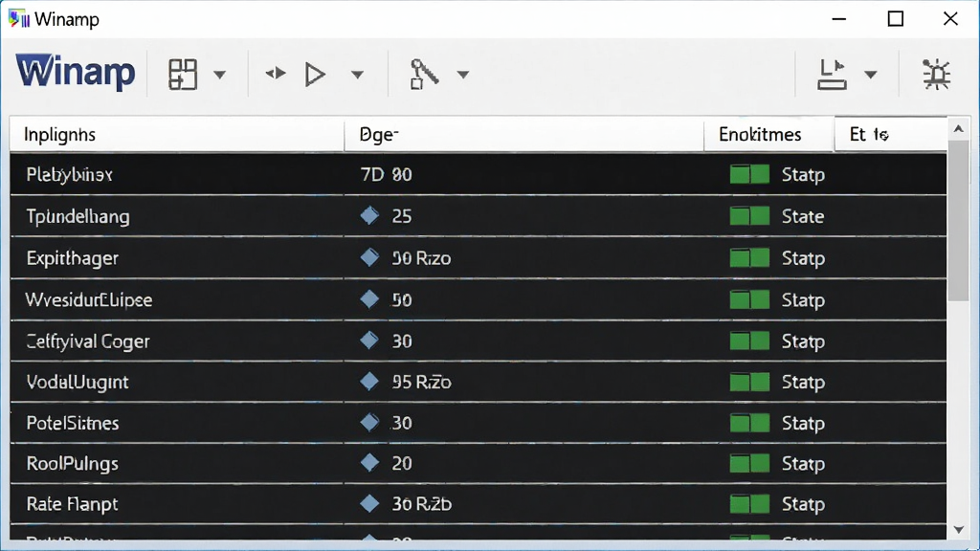Image resolution: width=980 pixels, height=551 pixels.
Task: Click the blue diamond in Rate Flanpt row
Action: [x=369, y=503]
